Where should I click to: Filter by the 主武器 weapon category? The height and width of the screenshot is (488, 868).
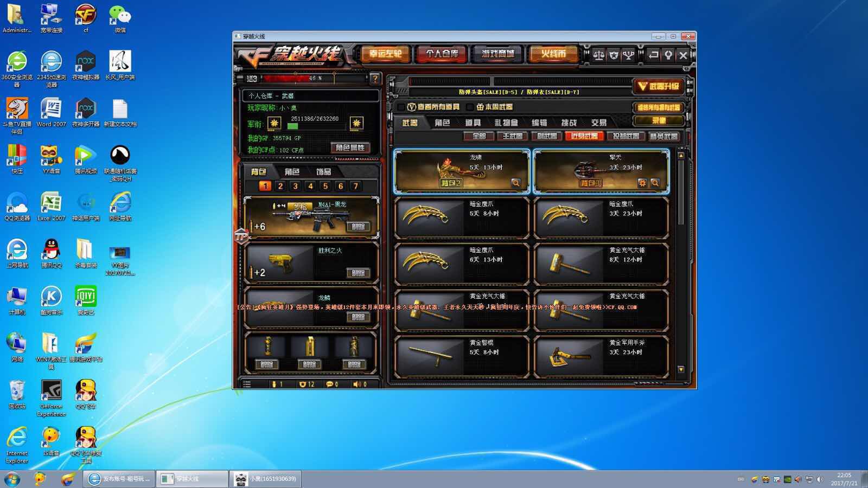[x=513, y=136]
